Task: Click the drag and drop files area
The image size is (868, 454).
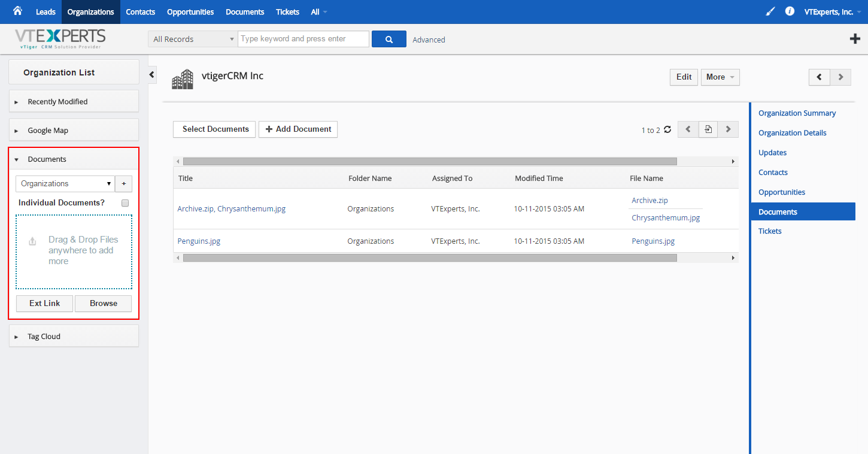Action: pos(74,252)
